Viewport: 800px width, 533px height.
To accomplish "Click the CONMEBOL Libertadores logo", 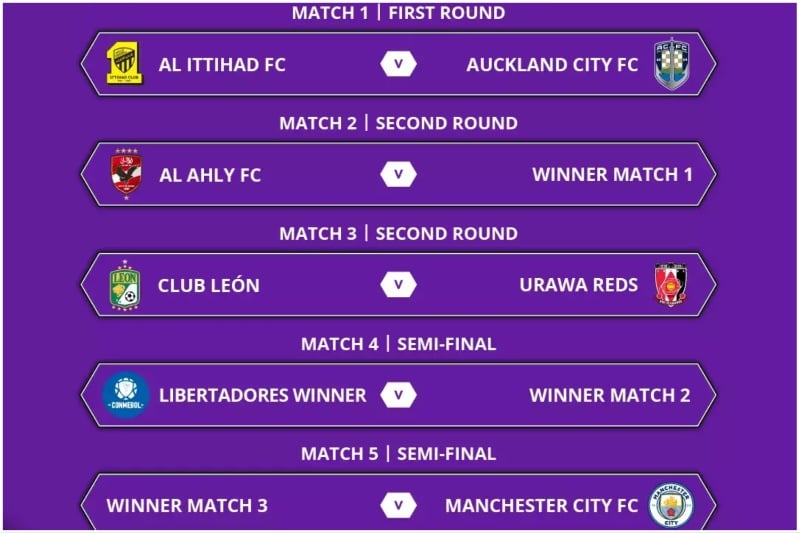I will point(126,395).
